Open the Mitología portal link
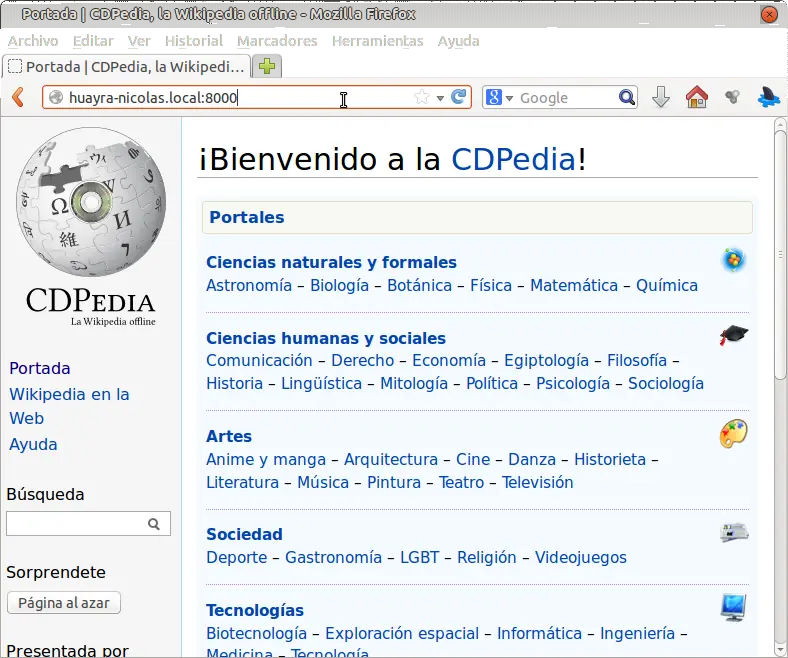Viewport: 788px width, 658px height. pyautogui.click(x=414, y=384)
